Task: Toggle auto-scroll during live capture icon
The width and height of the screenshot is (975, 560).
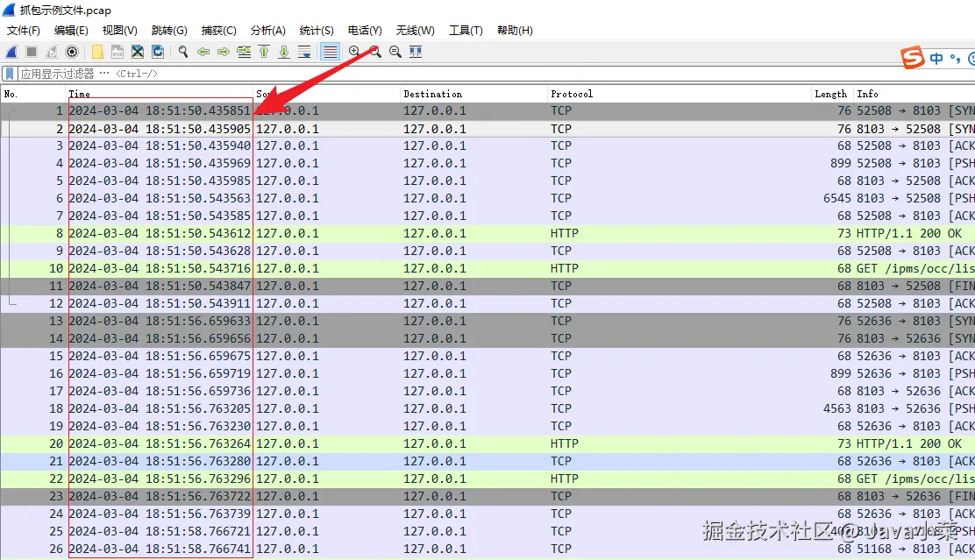Action: tap(304, 53)
